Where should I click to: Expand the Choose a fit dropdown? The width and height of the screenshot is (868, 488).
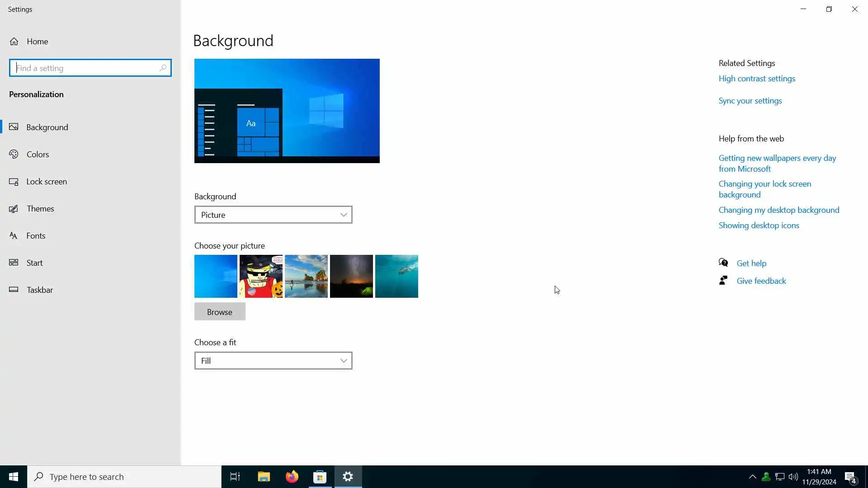click(x=273, y=361)
